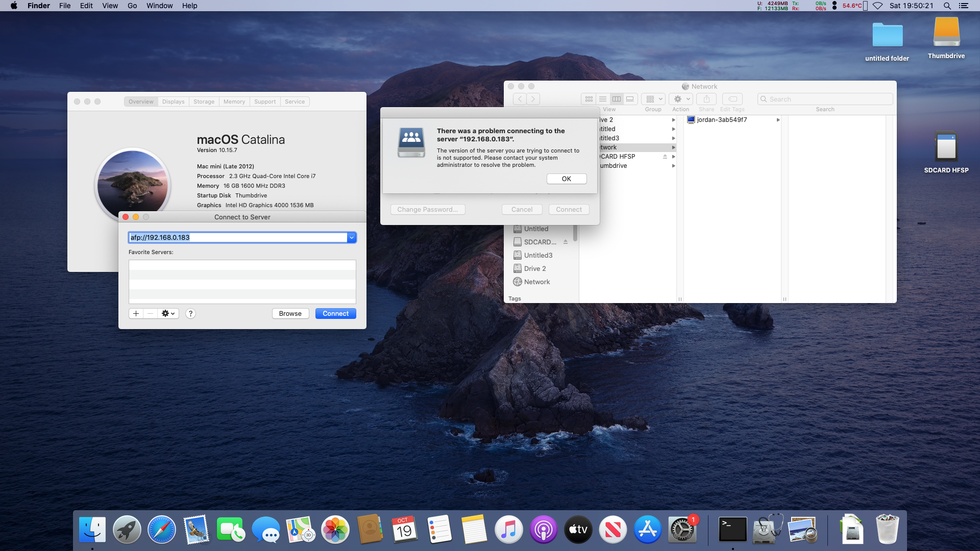Viewport: 980px width, 551px height.
Task: Switch to Support tab in About This Mac
Action: click(265, 102)
